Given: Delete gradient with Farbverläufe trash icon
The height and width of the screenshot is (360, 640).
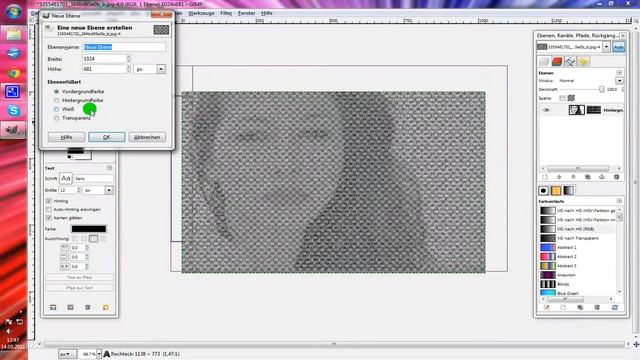Looking at the screenshot, I should point(597,307).
